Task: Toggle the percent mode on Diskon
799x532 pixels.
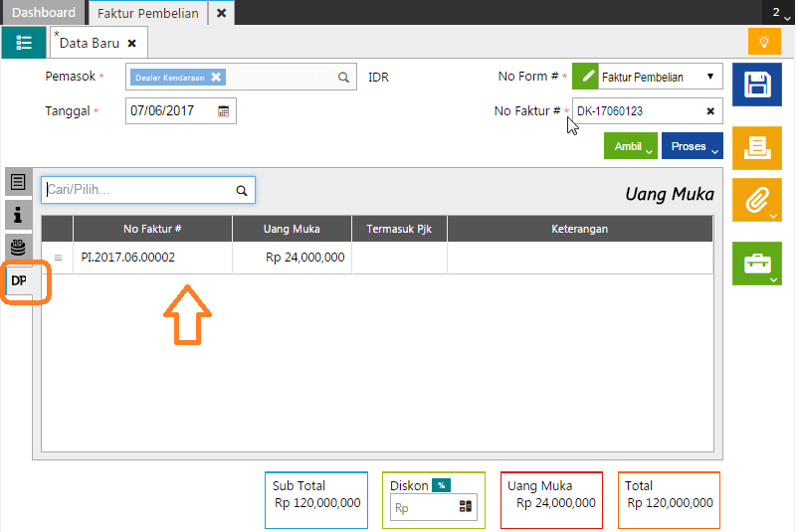Action: pyautogui.click(x=441, y=485)
